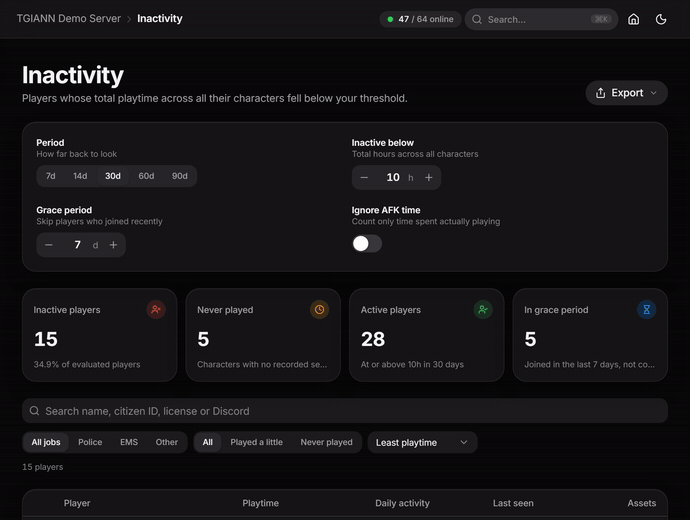Focus the header Search field

click(541, 19)
